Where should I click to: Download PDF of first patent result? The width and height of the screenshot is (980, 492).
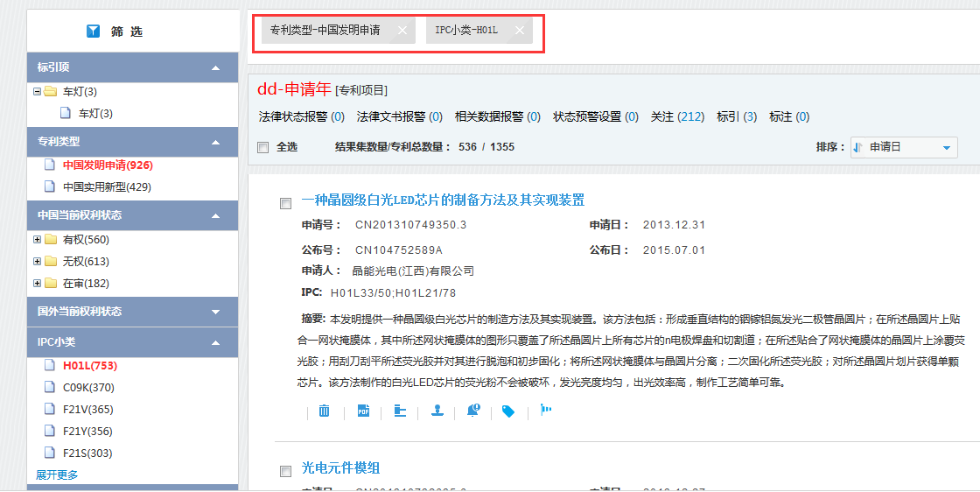pos(363,411)
